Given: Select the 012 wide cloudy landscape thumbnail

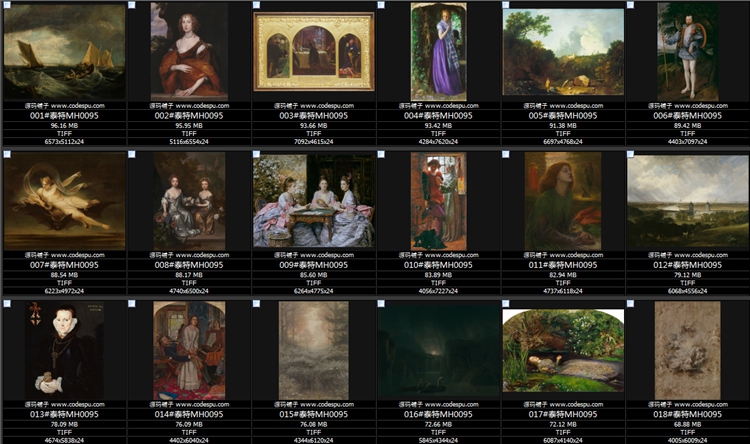Looking at the screenshot, I should coord(688,201).
